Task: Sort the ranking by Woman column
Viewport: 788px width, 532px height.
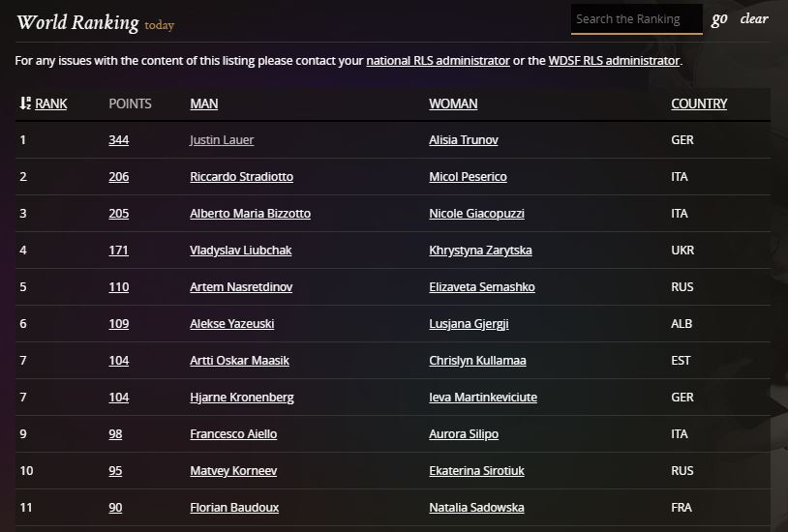Action: 453,103
